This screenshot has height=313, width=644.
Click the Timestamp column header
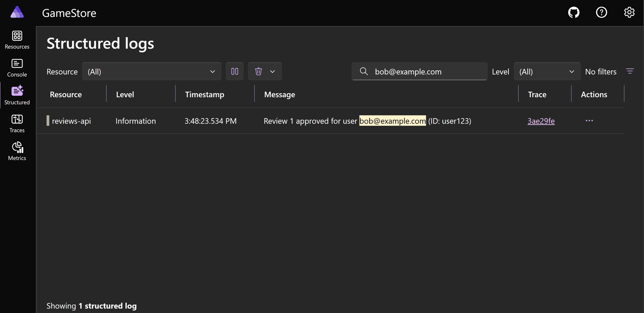click(204, 95)
